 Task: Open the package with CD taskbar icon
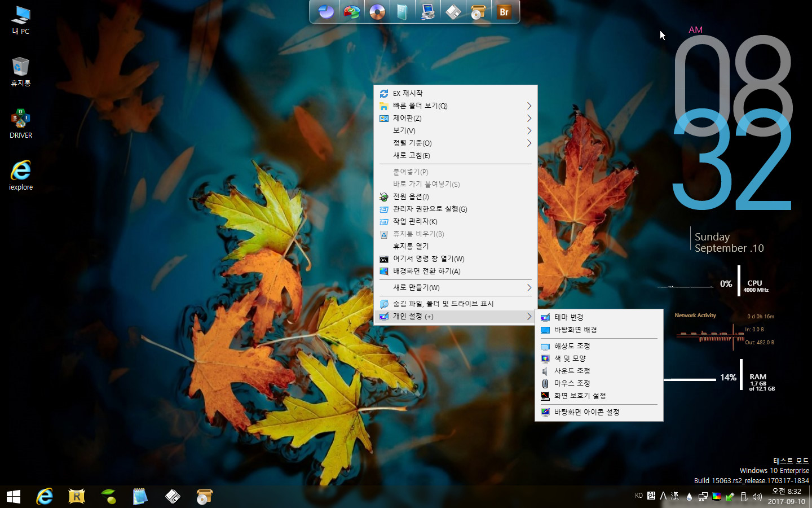coord(204,497)
